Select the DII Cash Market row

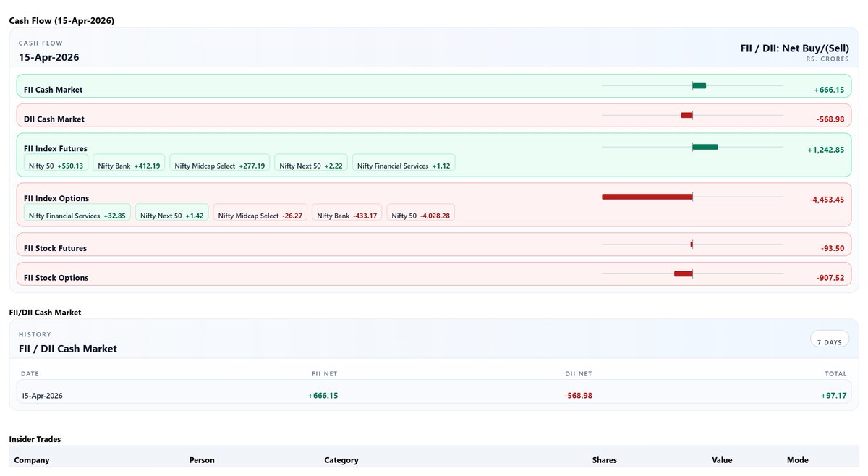tap(434, 115)
